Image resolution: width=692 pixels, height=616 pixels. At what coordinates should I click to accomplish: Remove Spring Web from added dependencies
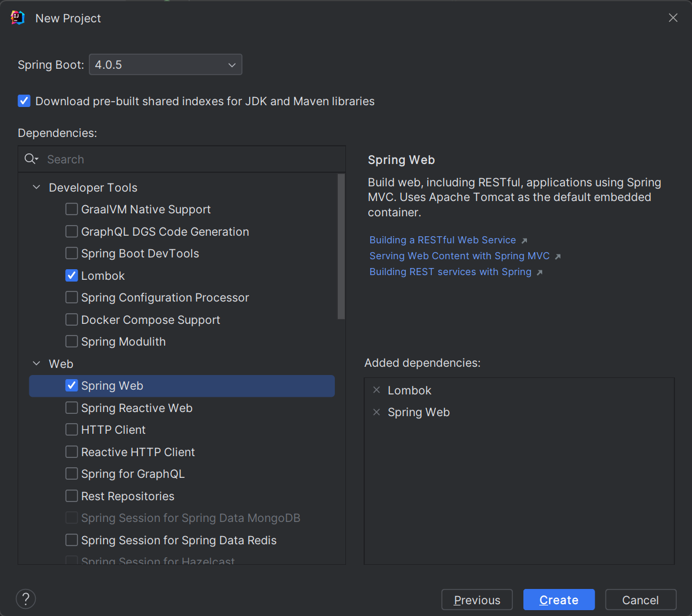377,412
